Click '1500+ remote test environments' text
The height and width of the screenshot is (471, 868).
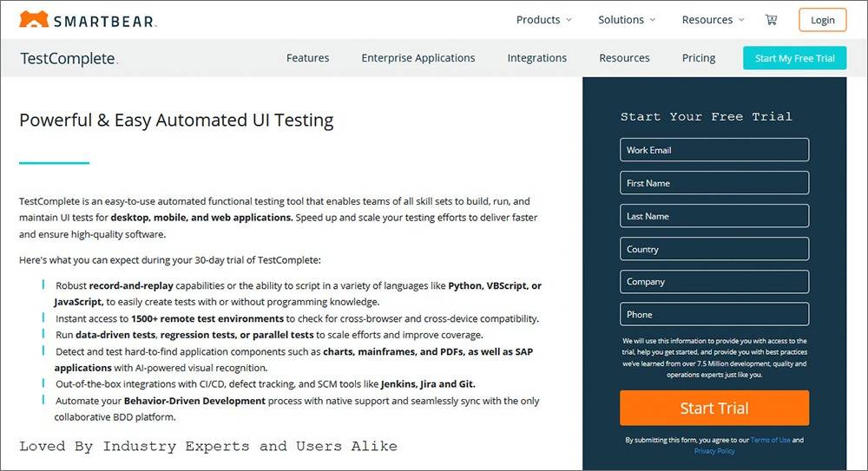[x=207, y=319]
